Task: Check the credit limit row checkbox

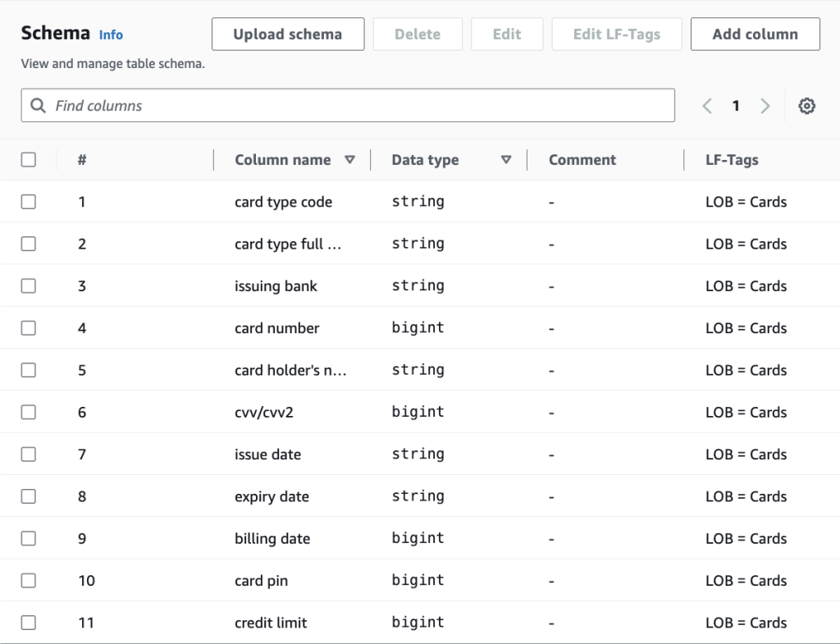Action: point(29,623)
